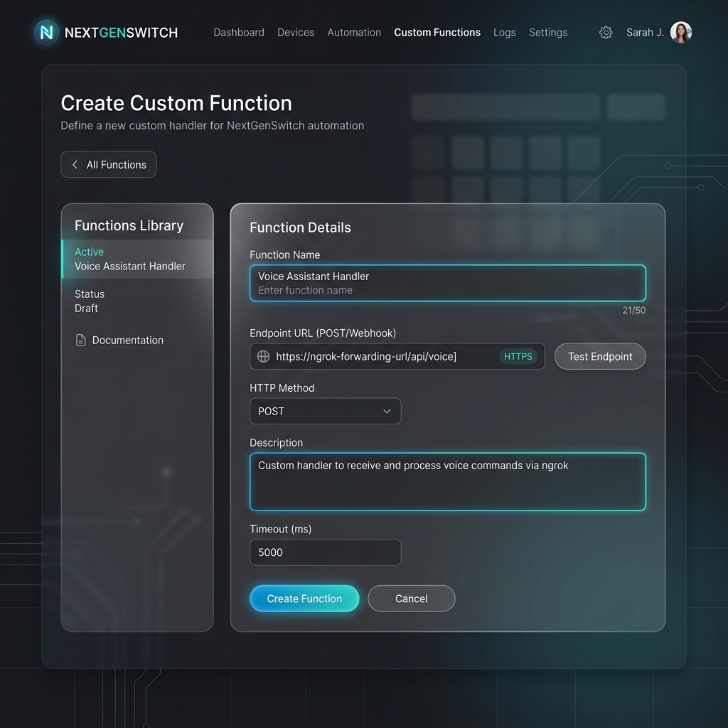The height and width of the screenshot is (728, 728).
Task: Click the Description text area
Action: pyautogui.click(x=448, y=482)
